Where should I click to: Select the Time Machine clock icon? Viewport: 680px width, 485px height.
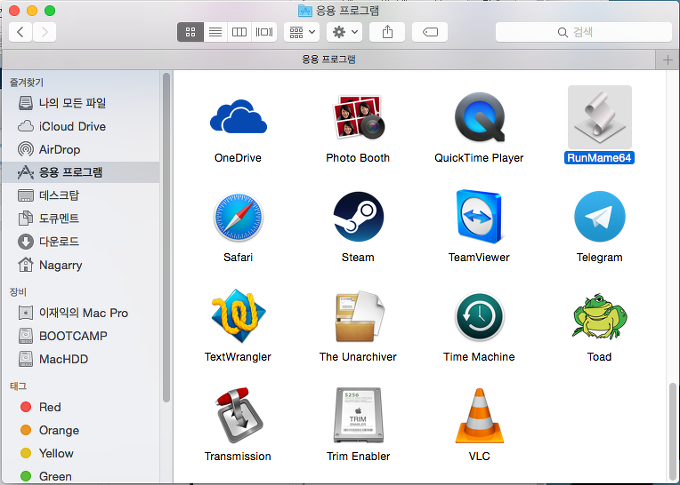coord(479,317)
